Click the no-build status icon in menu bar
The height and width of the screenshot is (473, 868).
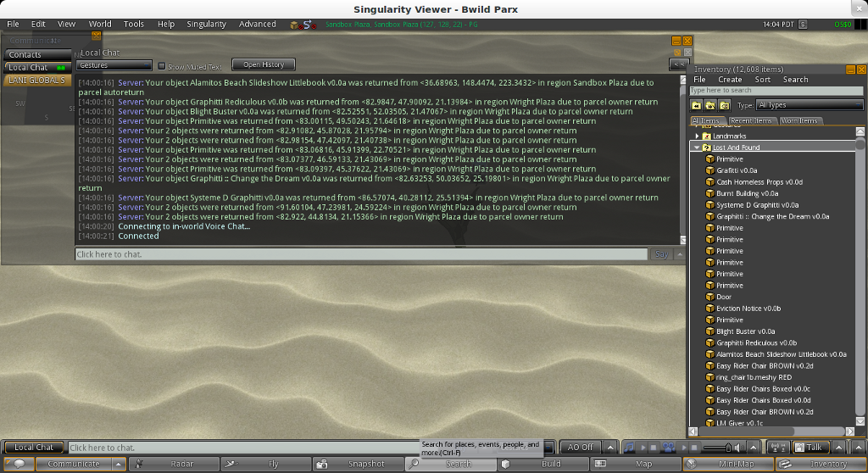click(x=297, y=25)
